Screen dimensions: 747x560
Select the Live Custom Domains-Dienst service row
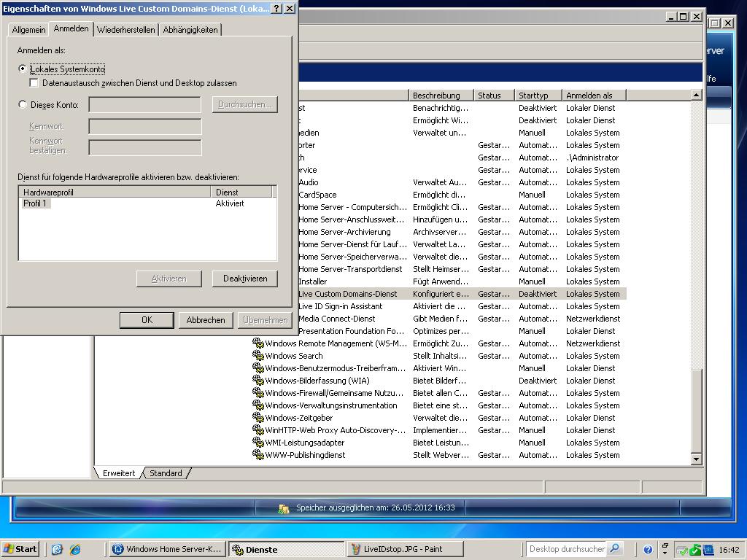pos(462,294)
